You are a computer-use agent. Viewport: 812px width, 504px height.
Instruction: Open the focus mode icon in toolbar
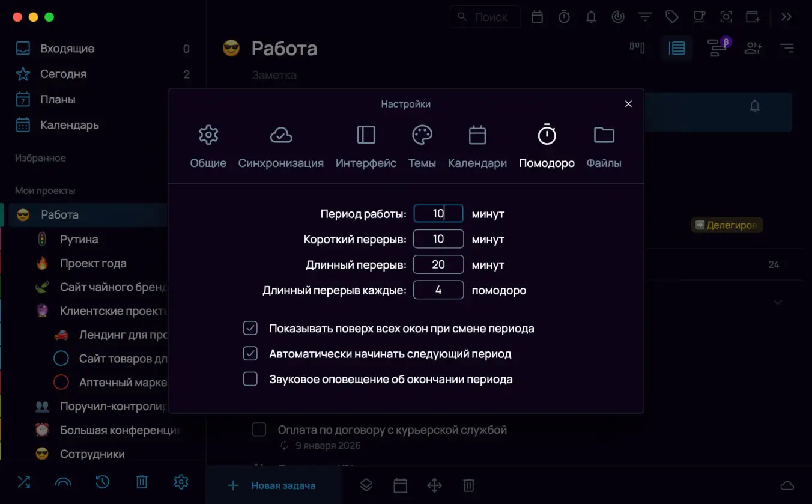coord(617,16)
